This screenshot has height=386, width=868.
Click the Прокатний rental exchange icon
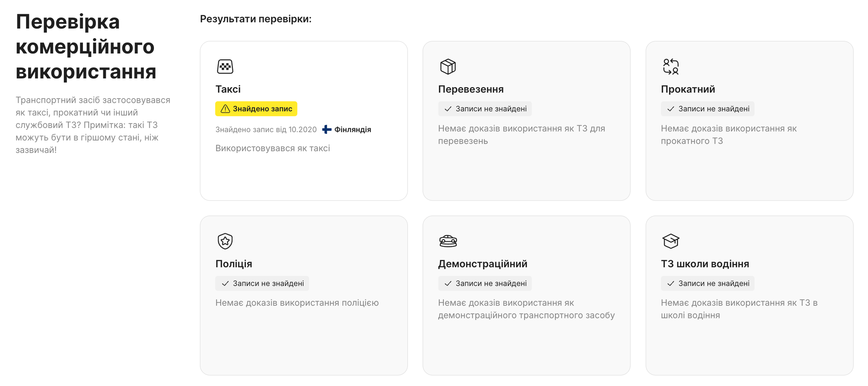click(x=670, y=67)
